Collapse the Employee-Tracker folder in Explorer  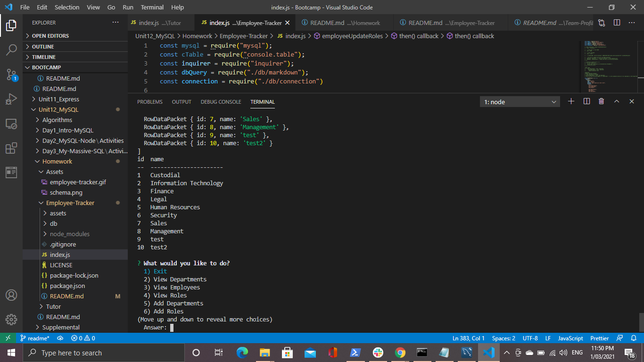pos(75,203)
